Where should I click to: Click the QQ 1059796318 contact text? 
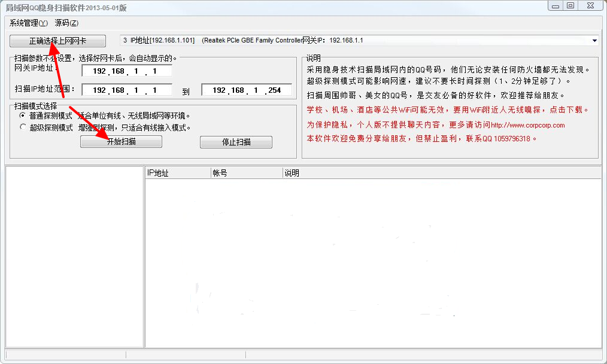[x=506, y=139]
